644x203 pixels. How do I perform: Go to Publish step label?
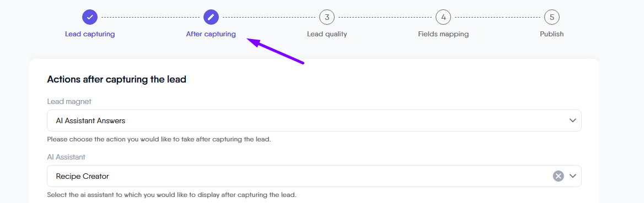[x=551, y=34]
